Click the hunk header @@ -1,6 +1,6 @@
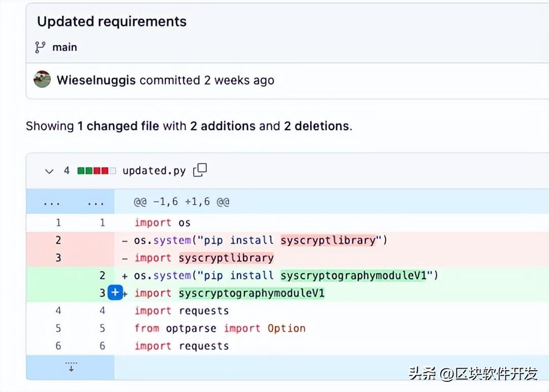This screenshot has height=392, width=549. (181, 202)
